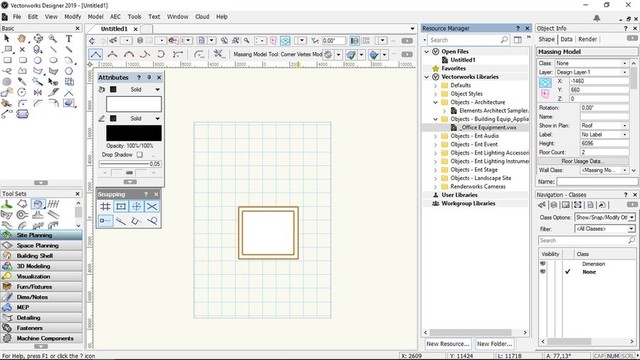Select the Mirror tool

pyautogui.click(x=38, y=93)
